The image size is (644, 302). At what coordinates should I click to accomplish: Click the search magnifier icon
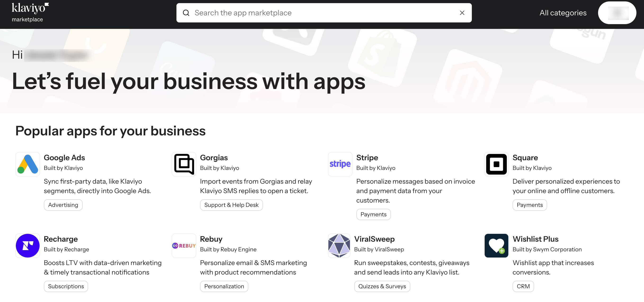coord(186,13)
